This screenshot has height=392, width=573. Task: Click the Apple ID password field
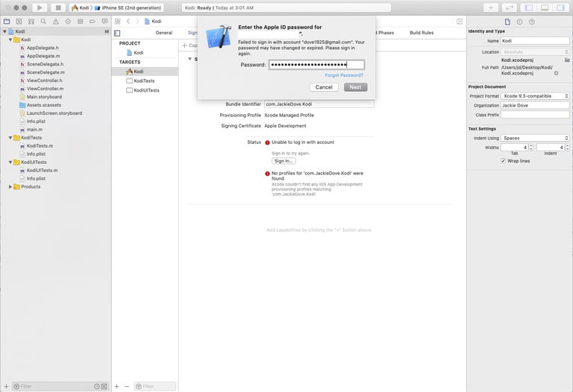(x=316, y=65)
